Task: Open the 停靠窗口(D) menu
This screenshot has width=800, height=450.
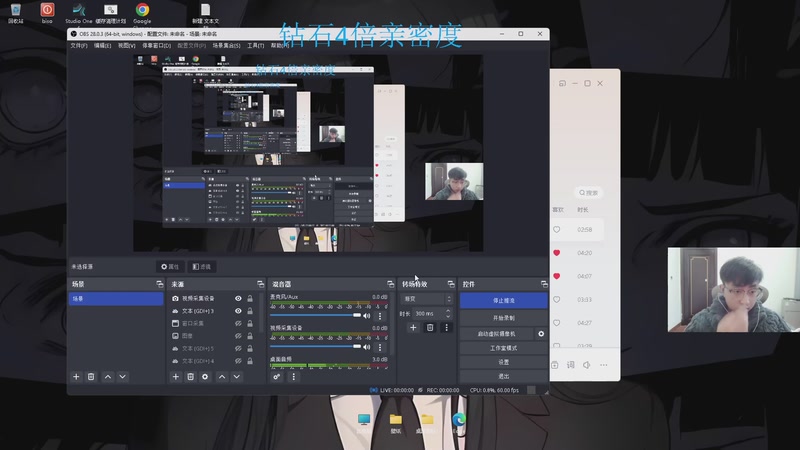Action: coord(157,45)
